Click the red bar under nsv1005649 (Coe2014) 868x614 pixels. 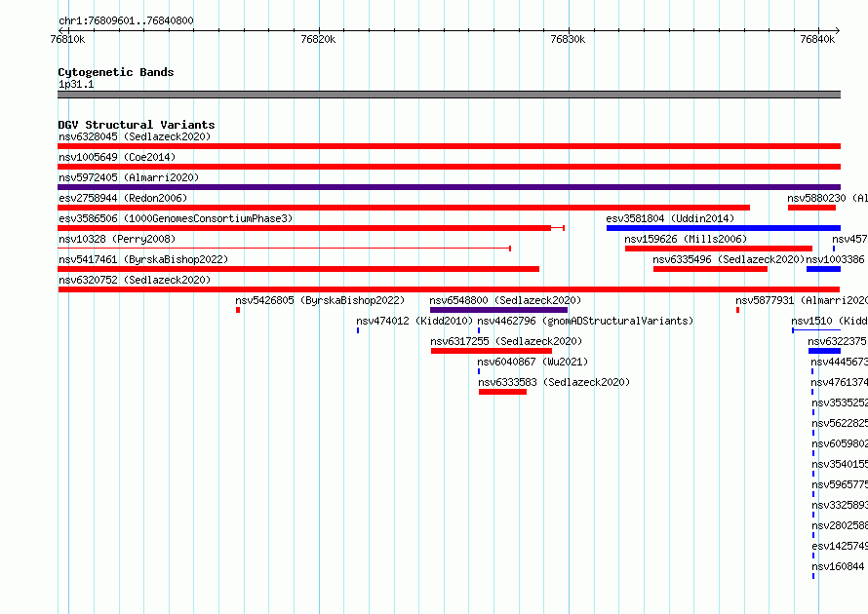pos(449,167)
